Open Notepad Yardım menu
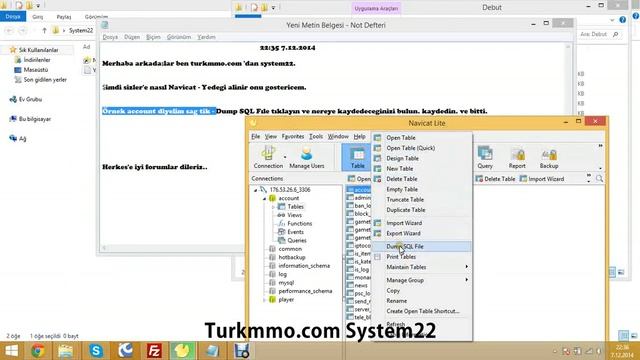 click(x=206, y=37)
